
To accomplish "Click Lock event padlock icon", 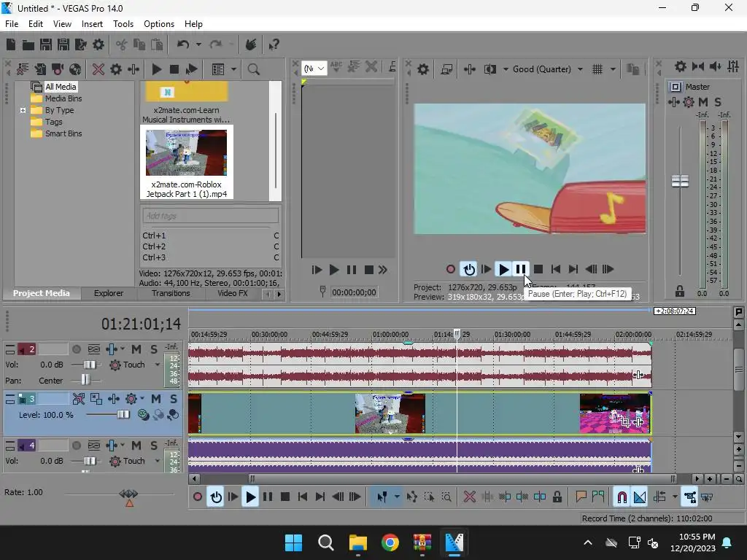I will 557,497.
